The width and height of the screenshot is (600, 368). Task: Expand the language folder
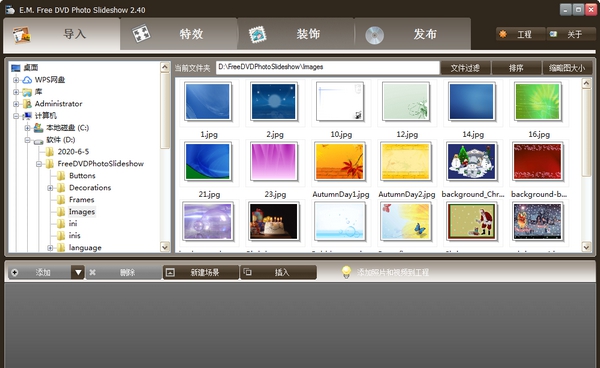tap(51, 248)
